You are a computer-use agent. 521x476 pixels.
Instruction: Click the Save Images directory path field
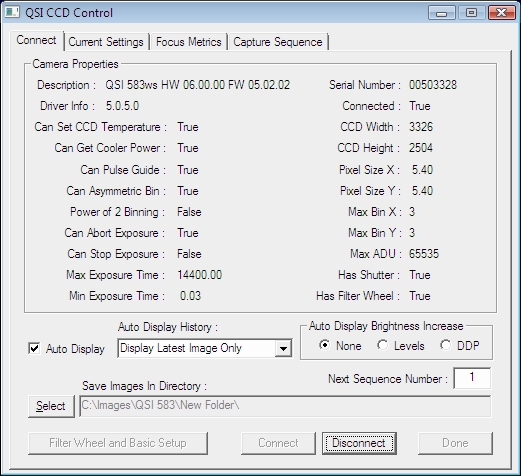click(x=285, y=406)
